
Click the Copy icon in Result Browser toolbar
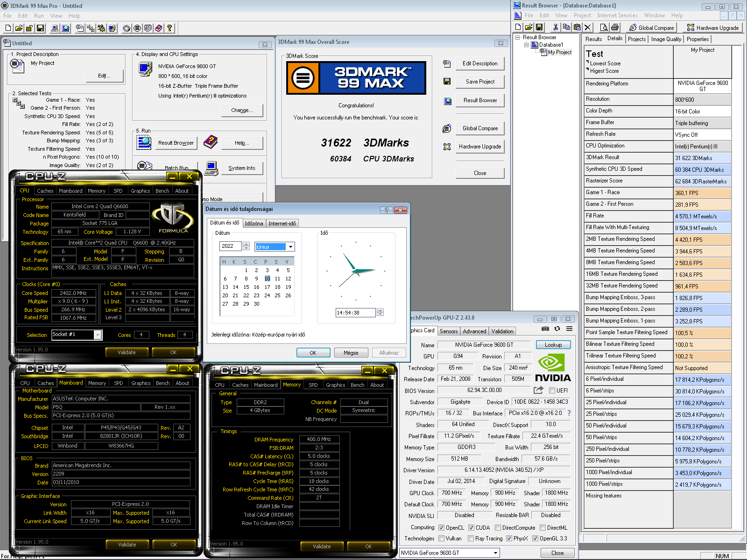click(566, 28)
